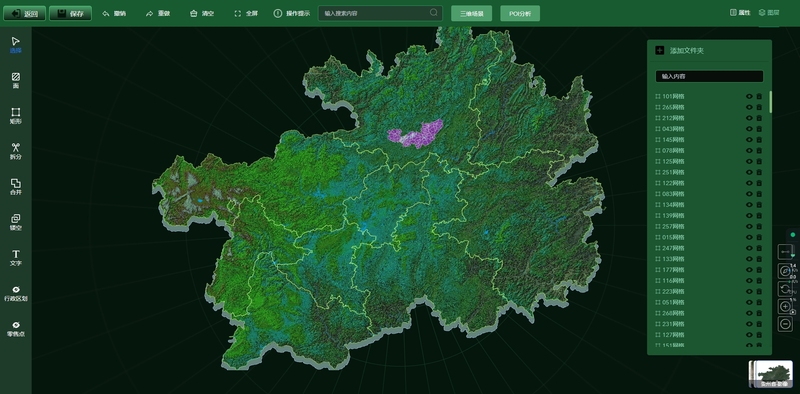Screen dimensions: 800x394
Task: Click the 保存 save button
Action: (70, 14)
